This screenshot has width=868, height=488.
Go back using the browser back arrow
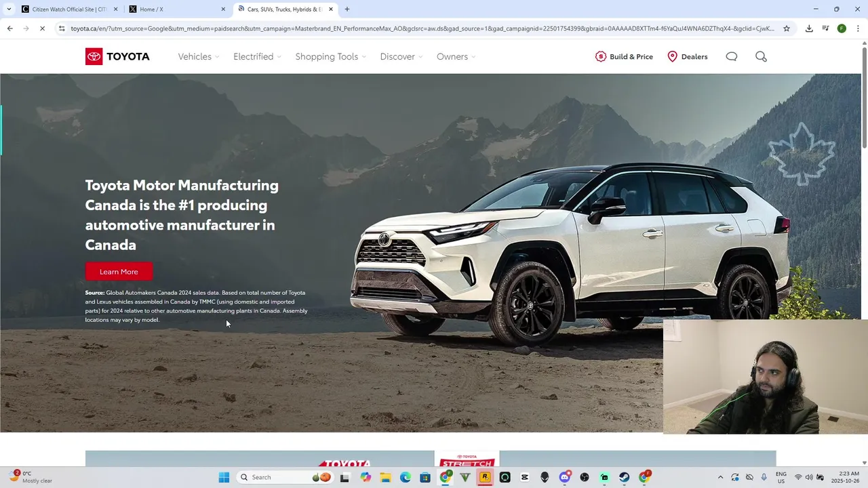point(9,28)
